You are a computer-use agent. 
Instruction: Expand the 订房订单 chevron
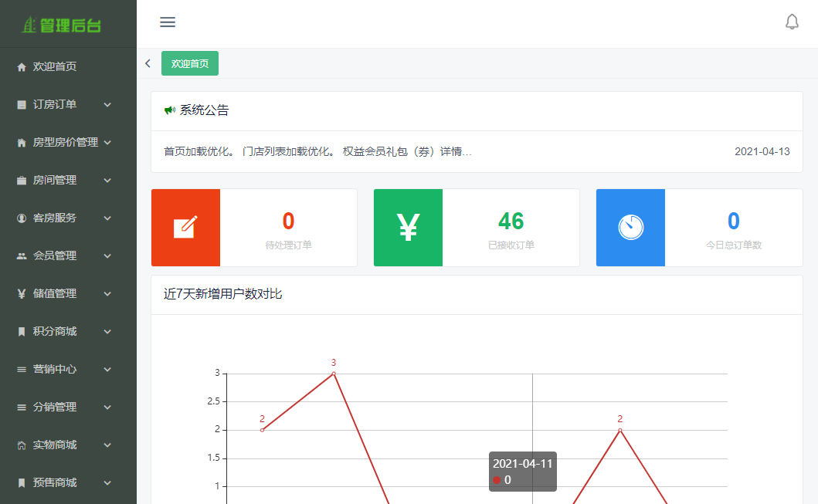(107, 105)
